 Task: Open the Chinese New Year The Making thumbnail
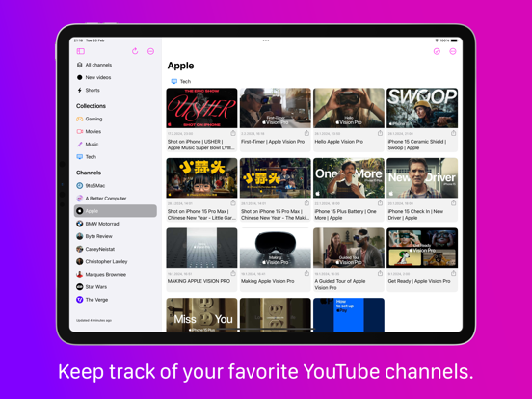pyautogui.click(x=276, y=177)
